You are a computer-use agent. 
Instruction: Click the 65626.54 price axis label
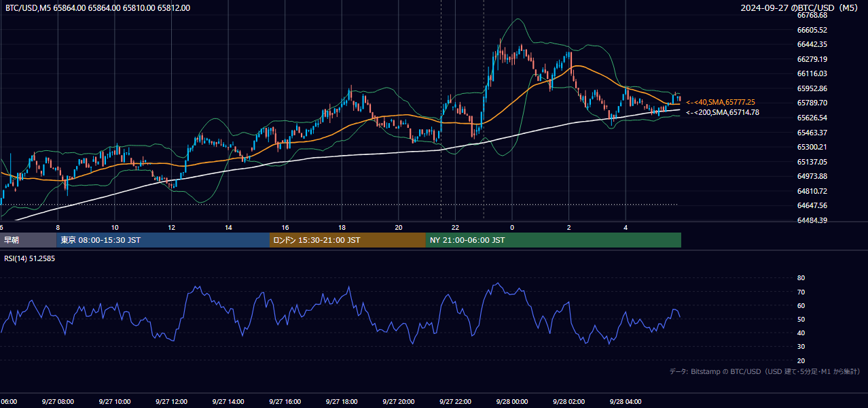coord(812,118)
